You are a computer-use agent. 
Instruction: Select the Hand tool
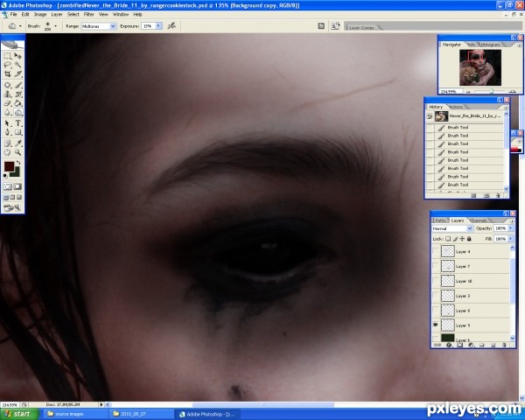pos(7,152)
